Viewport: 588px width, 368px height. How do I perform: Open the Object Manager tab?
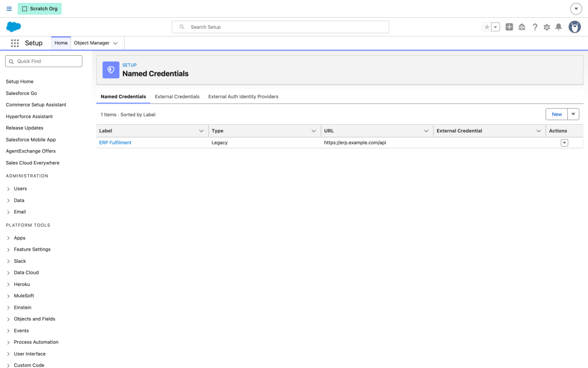tap(91, 43)
